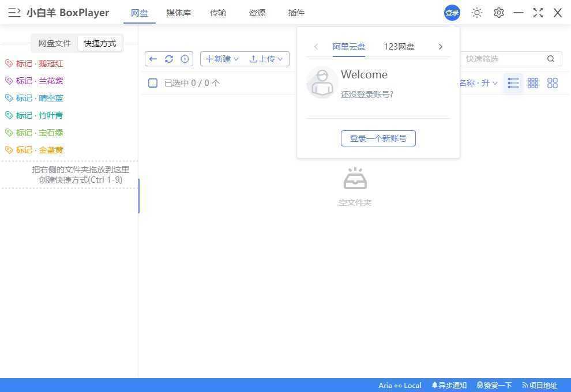The image size is (571, 392).
Task: Switch to list view layout
Action: (513, 82)
